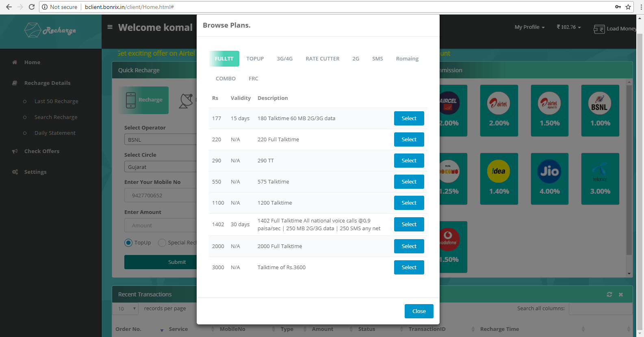Click the Telenor operator icon

pos(600,171)
